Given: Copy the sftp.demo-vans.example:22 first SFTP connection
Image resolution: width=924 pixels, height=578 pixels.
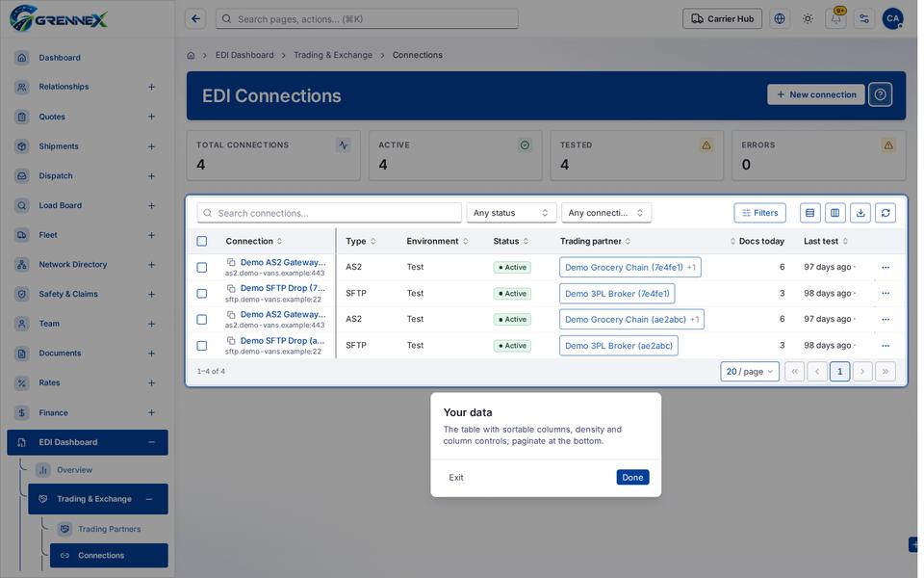Looking at the screenshot, I should [x=231, y=288].
